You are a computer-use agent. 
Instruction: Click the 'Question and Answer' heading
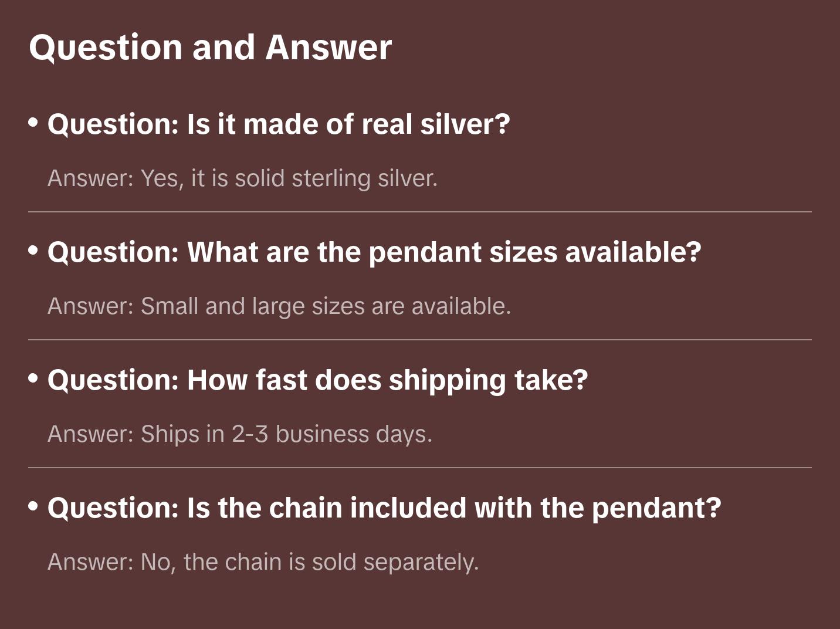[211, 47]
